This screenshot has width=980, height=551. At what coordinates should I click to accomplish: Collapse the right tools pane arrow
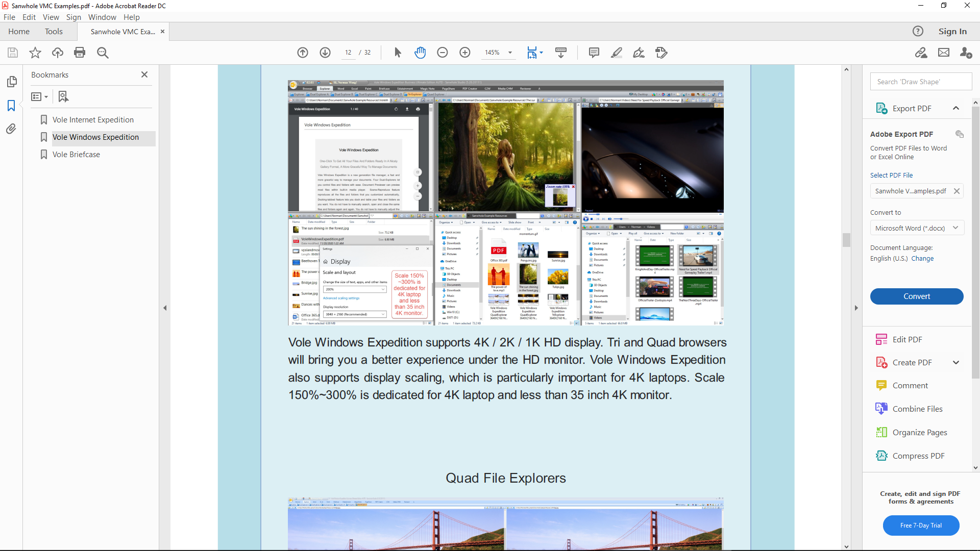856,308
